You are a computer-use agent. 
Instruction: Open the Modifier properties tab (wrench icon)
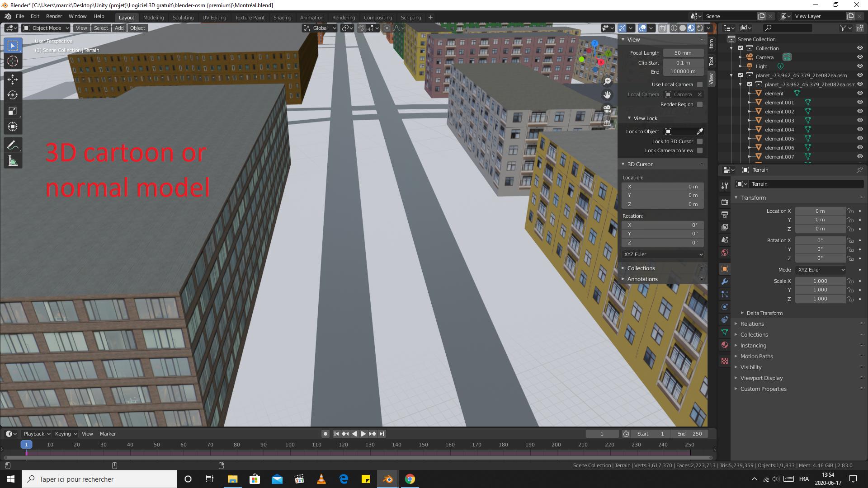pos(725,282)
